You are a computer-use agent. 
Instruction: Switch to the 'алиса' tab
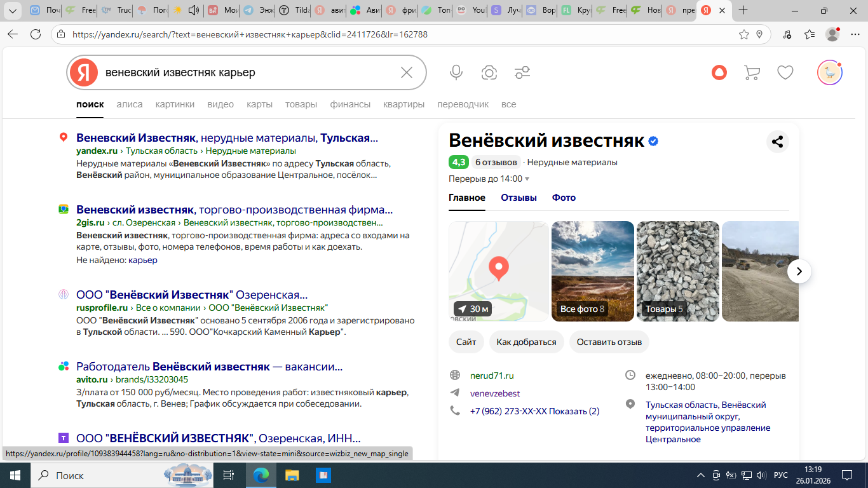130,104
